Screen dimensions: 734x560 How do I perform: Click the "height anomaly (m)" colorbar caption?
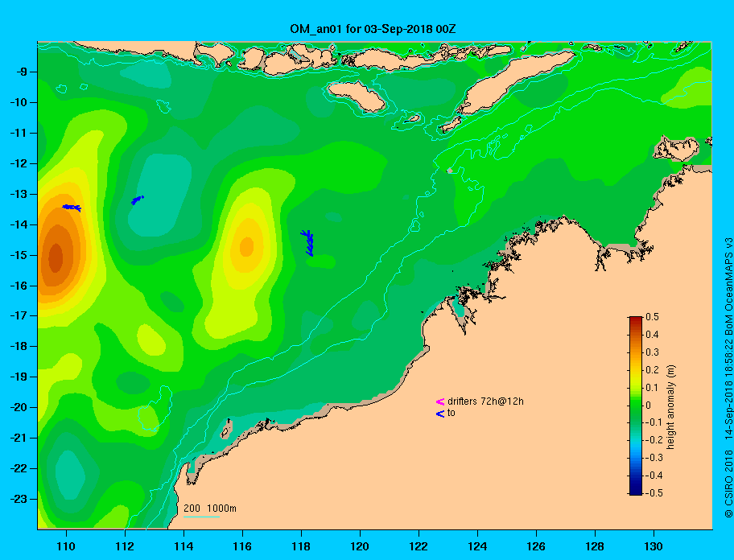(670, 407)
